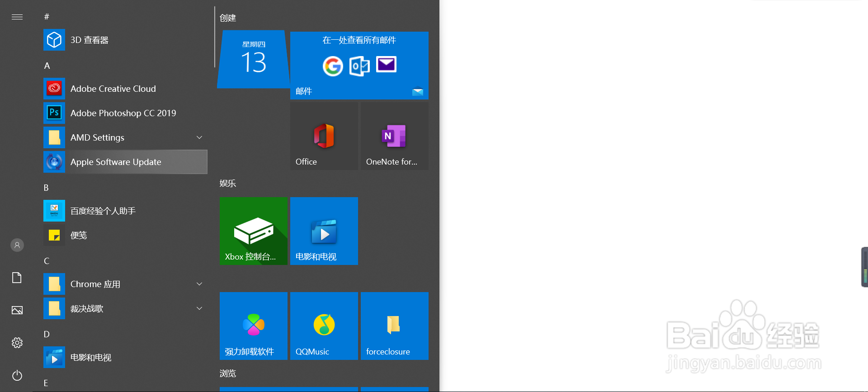Open Apple Software Update
The height and width of the screenshot is (392, 868).
coord(125,162)
